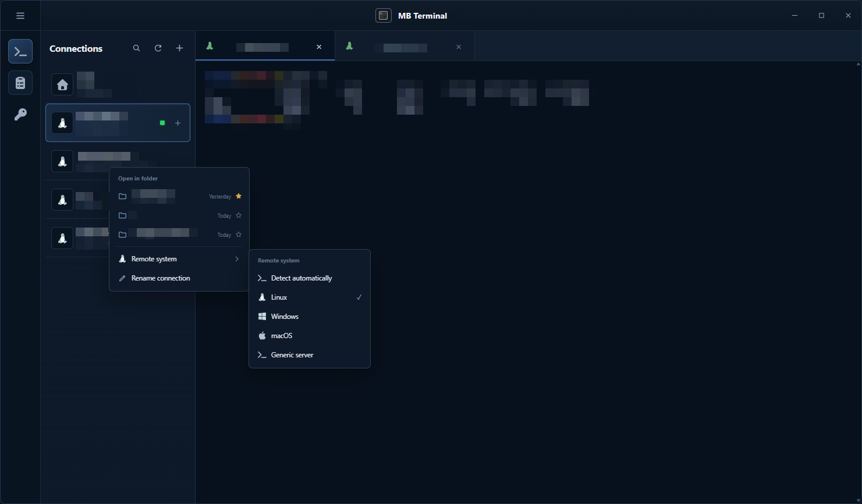Open the key identities sidebar icon

pyautogui.click(x=20, y=115)
